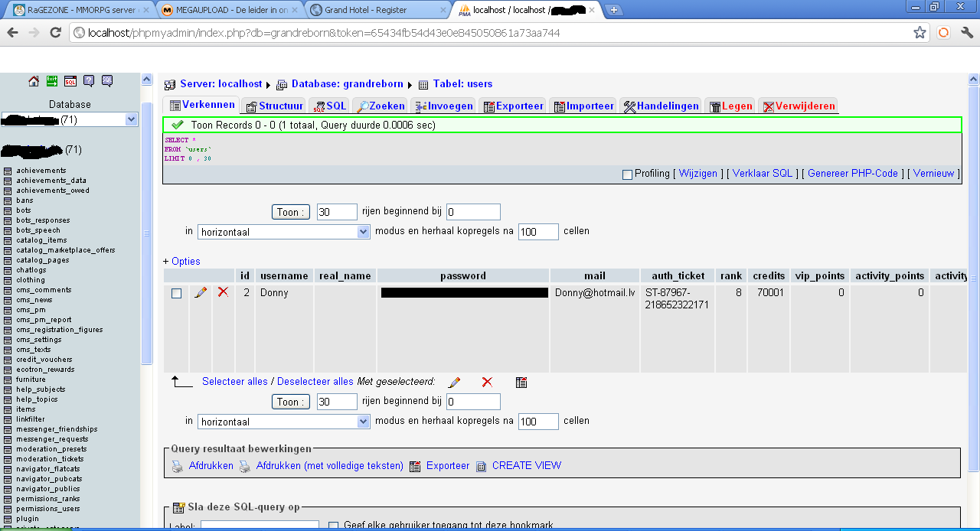
Task: Click the exit/logout icon in sidebar
Action: tap(52, 81)
